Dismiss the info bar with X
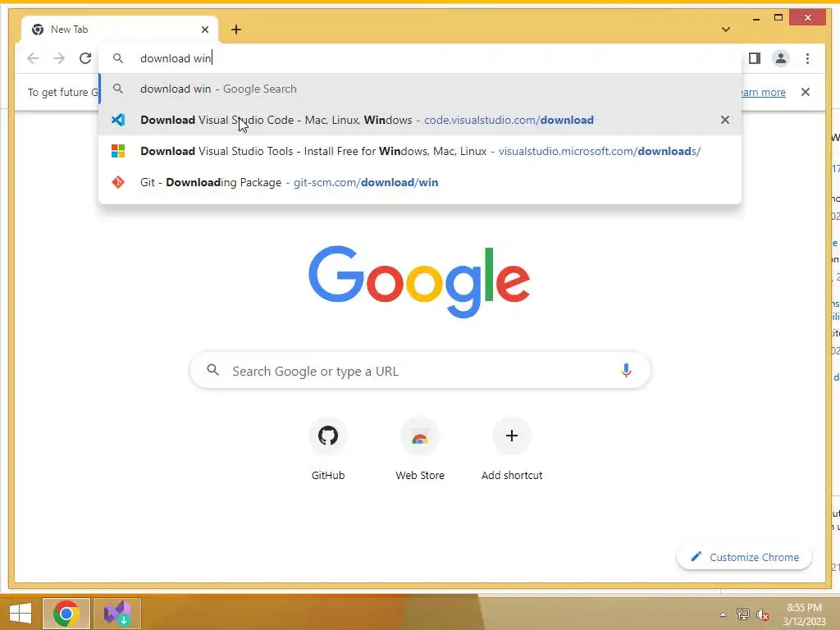840x630 pixels. click(x=806, y=92)
